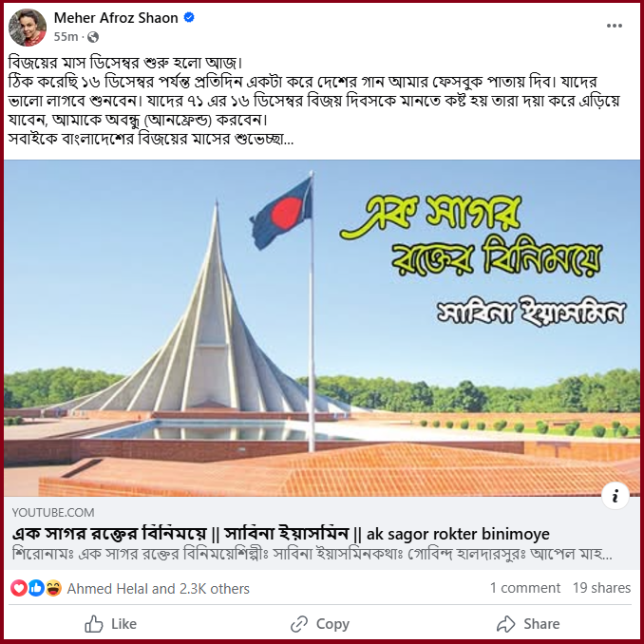Click the blue thumbs-up reaction icon
This screenshot has height=644, width=644.
(36, 588)
